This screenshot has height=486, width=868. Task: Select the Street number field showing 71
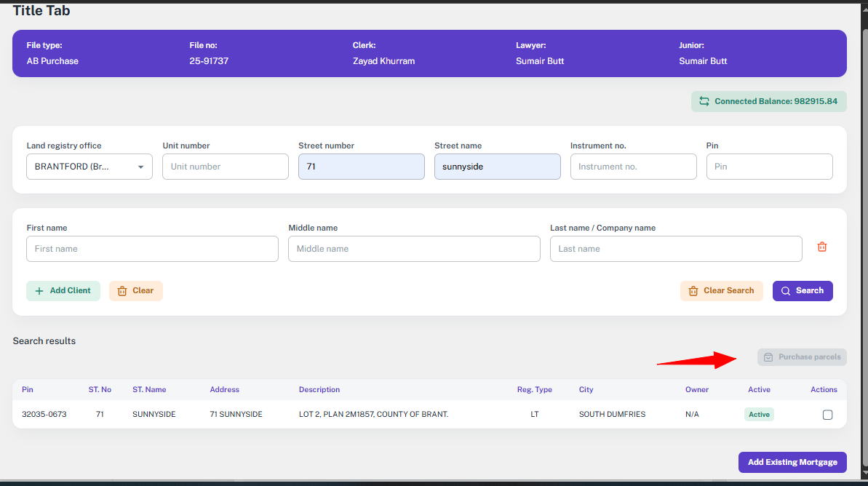tap(361, 167)
